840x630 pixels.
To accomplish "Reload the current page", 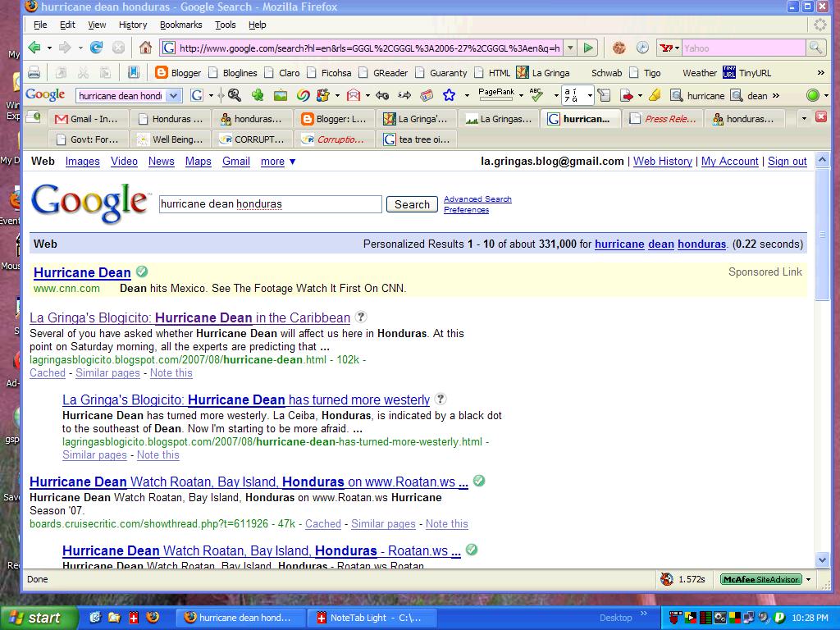I will point(97,48).
